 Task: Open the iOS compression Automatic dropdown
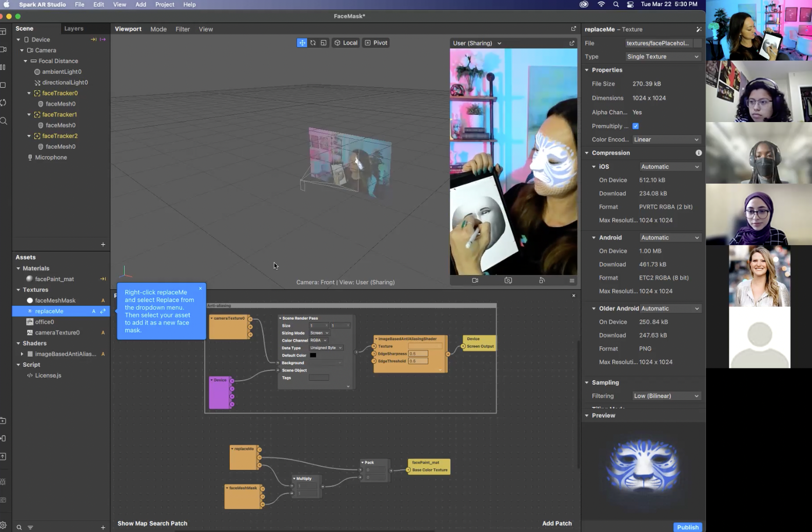[x=670, y=167]
